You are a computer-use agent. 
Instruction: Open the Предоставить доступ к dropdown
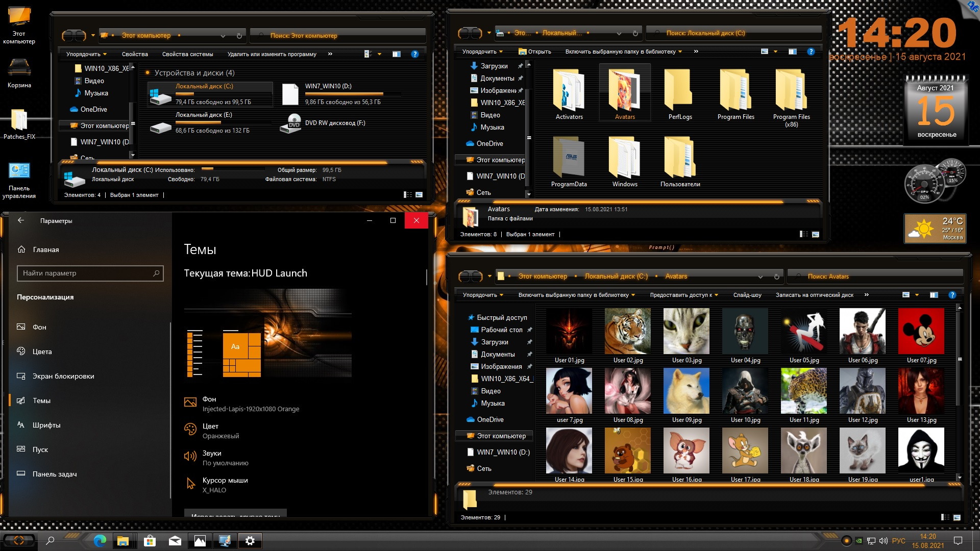point(683,295)
